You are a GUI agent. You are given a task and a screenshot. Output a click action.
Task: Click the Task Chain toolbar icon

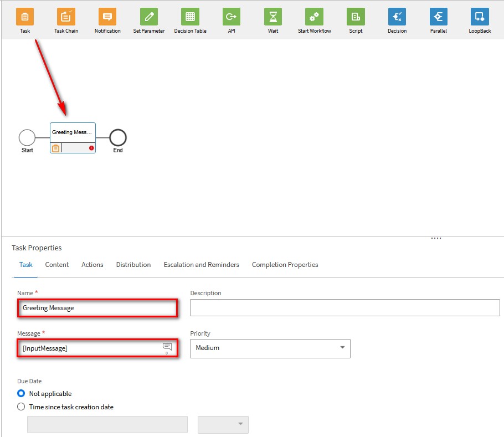pos(66,17)
